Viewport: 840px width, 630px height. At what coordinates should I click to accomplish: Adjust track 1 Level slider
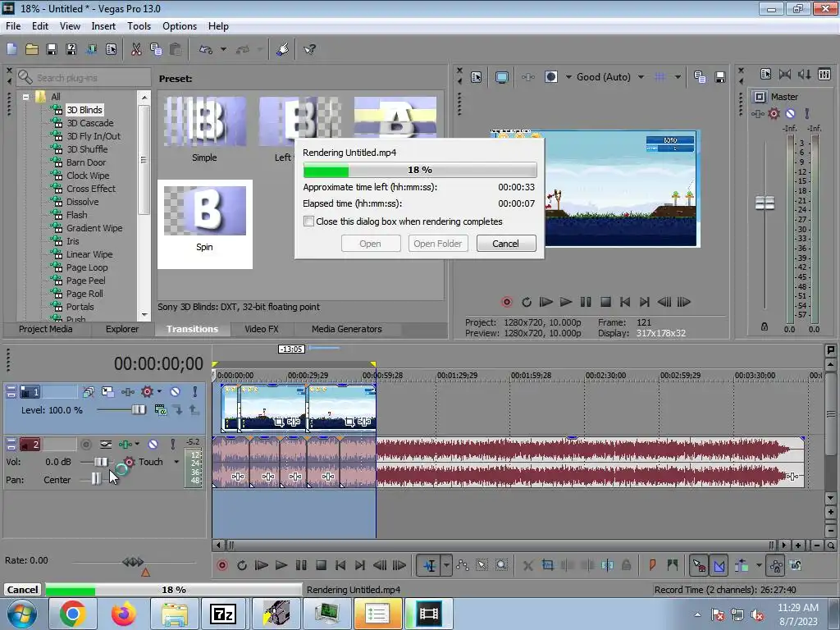[139, 410]
